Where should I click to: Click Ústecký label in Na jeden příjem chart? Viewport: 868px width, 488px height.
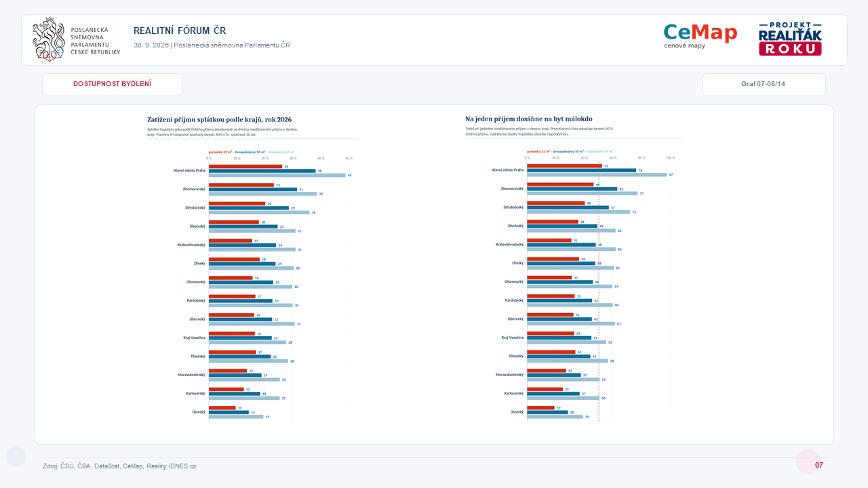pyautogui.click(x=517, y=411)
